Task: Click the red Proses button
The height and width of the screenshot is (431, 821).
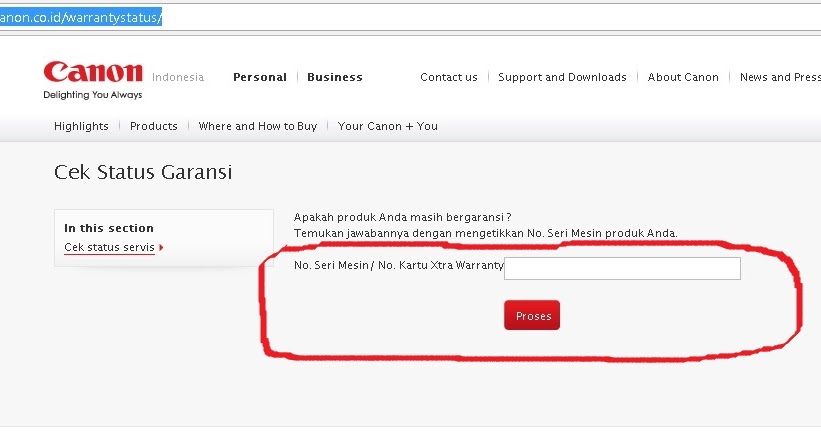Action: [x=532, y=315]
